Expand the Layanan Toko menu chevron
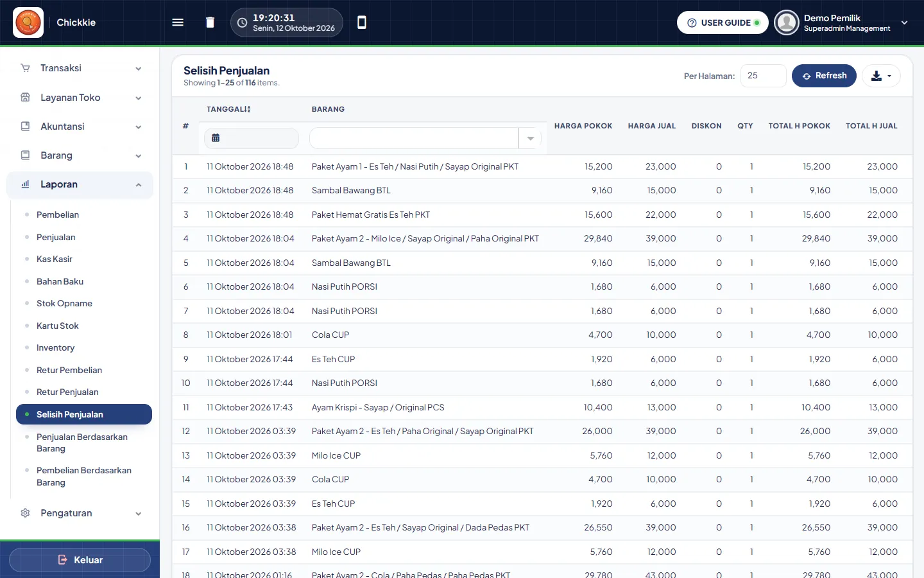Screen dimensions: 924x578 [139, 98]
